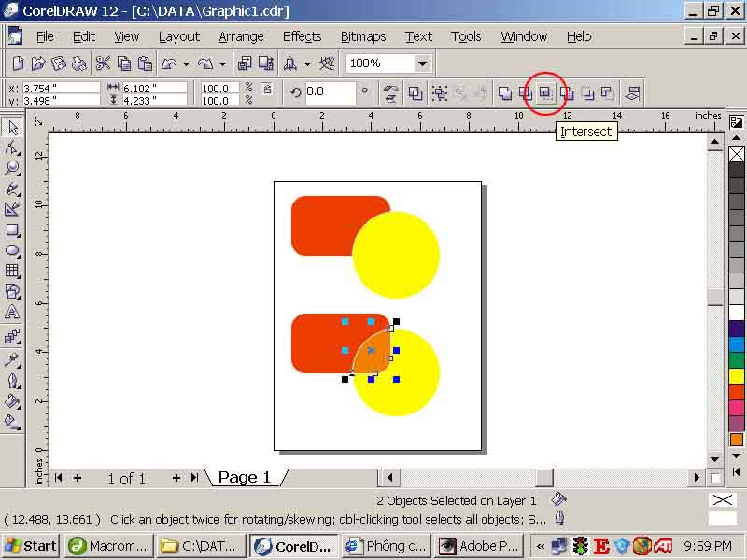Select the Basic Shapes tool
747x560 pixels.
(x=12, y=291)
